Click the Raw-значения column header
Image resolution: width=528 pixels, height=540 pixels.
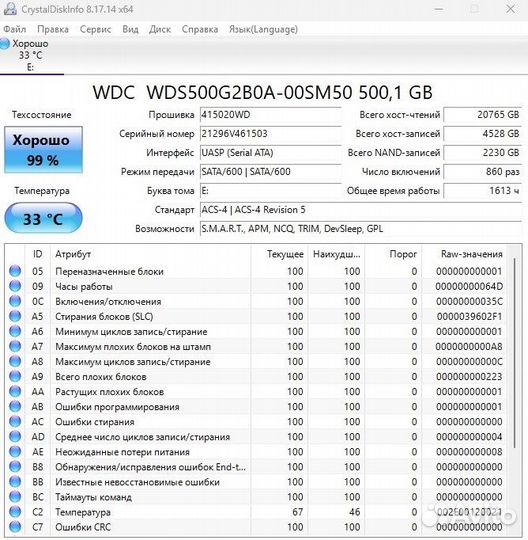[464, 254]
